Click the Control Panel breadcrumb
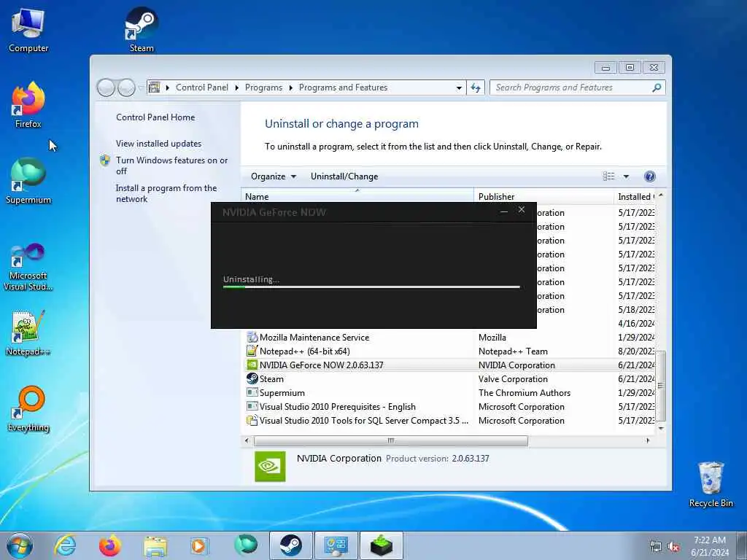 (x=202, y=87)
